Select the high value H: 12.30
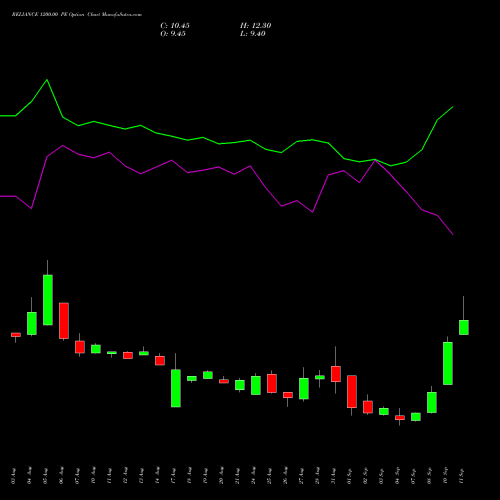 pos(256,26)
